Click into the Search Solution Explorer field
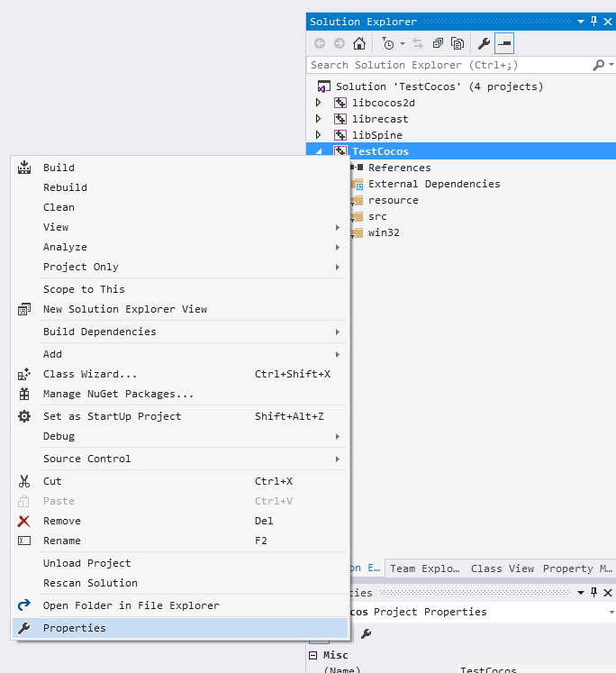616x673 pixels. 449,65
